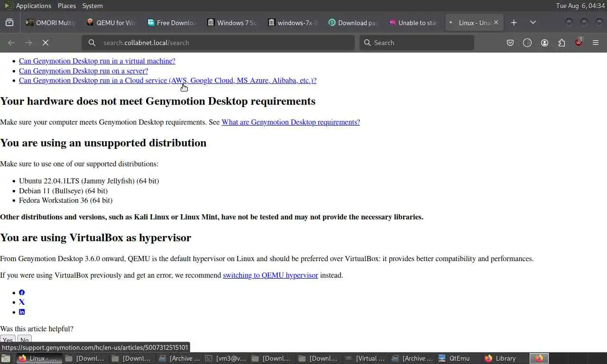Switch to the QEMU for Windows tab
The width and height of the screenshot is (607, 364).
[111, 22]
